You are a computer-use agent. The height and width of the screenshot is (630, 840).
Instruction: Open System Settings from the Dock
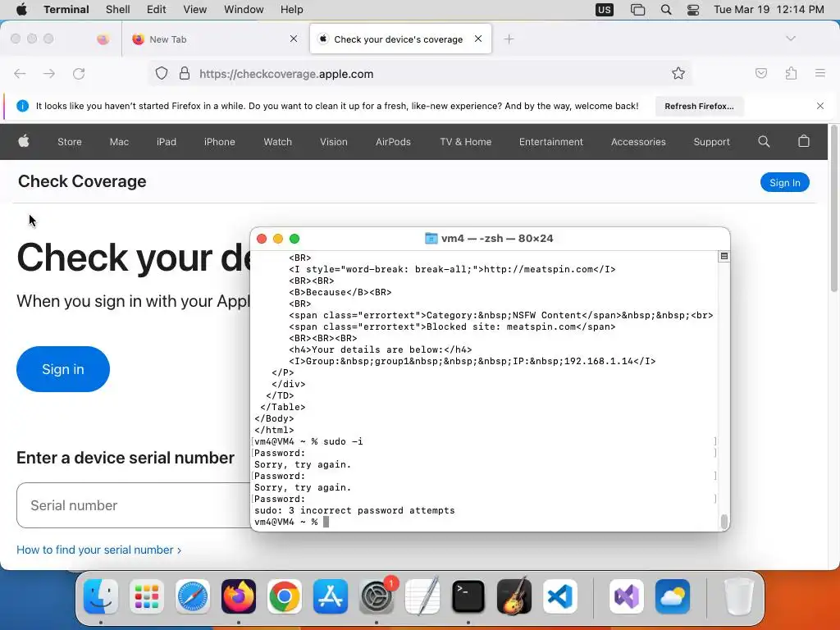[376, 596]
